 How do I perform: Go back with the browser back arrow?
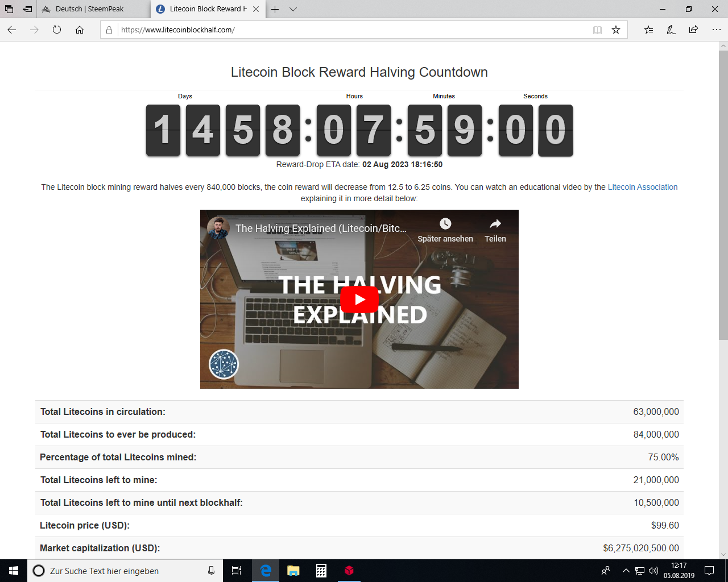(x=12, y=30)
